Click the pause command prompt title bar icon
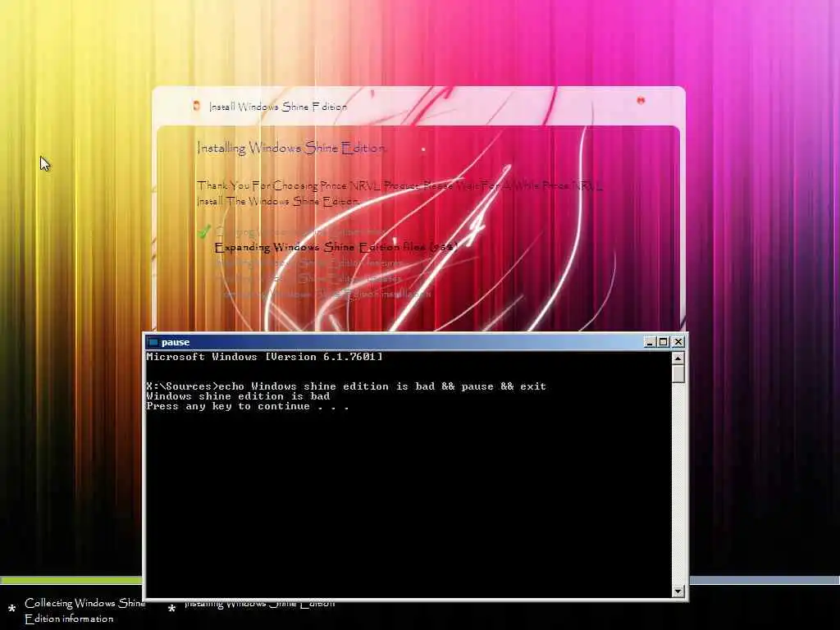This screenshot has height=630, width=840. tap(153, 342)
